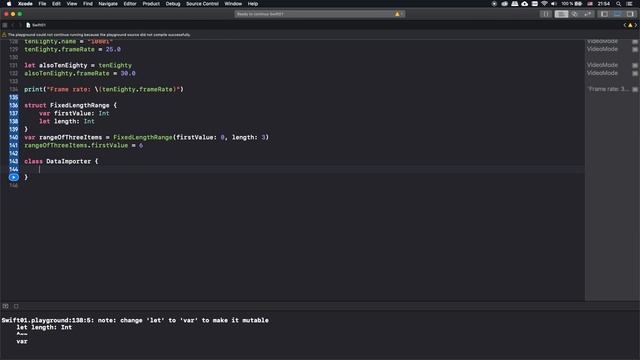Screen dimensions: 640x360
Task: Click console note about changing let to var
Action: [135, 320]
